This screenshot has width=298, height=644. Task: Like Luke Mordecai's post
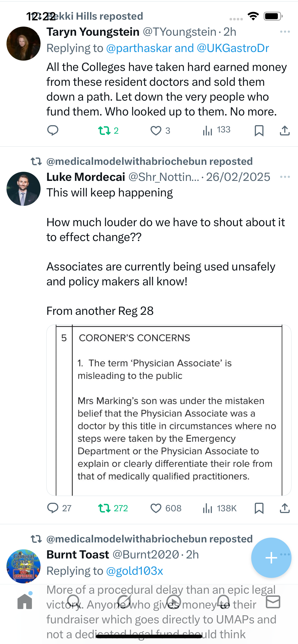[x=156, y=508]
